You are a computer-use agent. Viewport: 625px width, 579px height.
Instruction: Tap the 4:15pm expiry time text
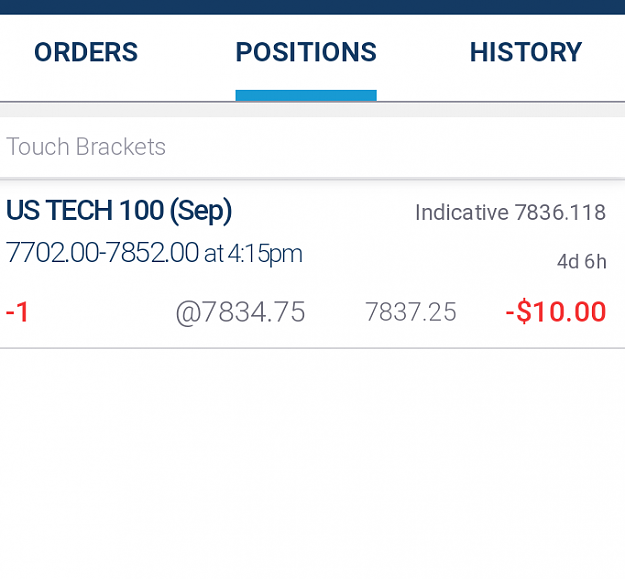[265, 254]
